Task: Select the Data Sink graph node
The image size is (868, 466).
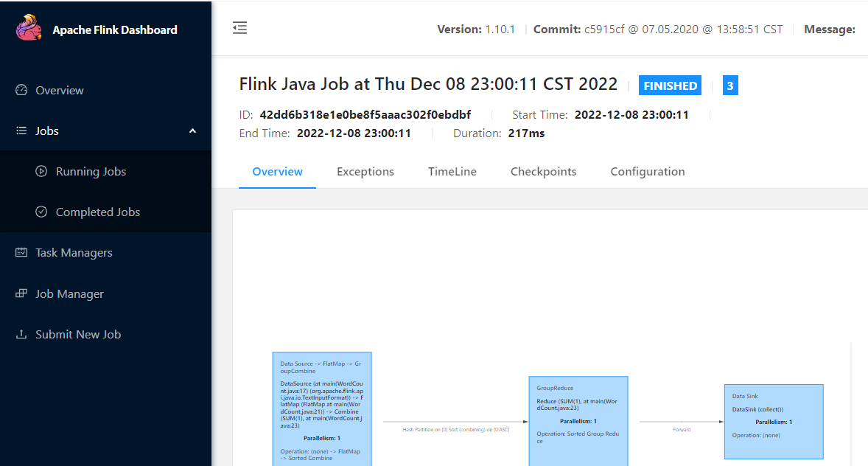Action: [774, 422]
